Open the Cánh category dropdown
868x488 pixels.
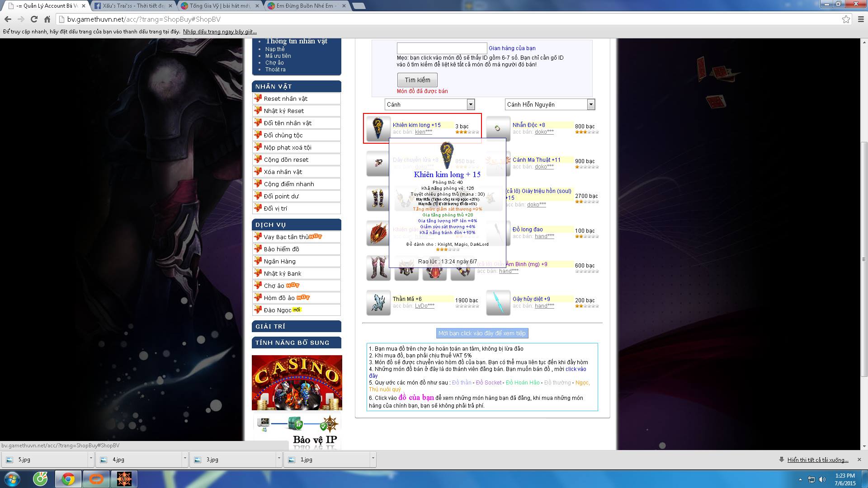click(x=429, y=104)
